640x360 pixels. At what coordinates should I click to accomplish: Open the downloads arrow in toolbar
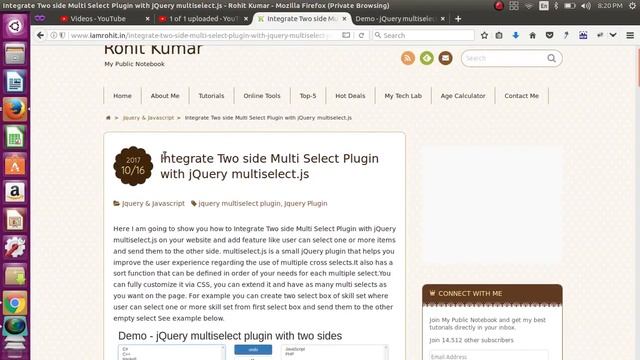tap(516, 35)
